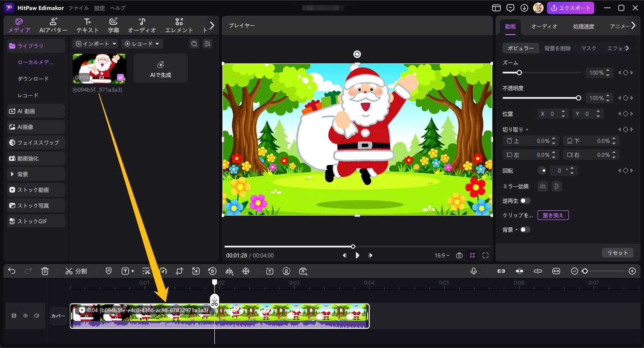Open the text (テキスト) tab
The image size is (644, 348).
pyautogui.click(x=87, y=26)
